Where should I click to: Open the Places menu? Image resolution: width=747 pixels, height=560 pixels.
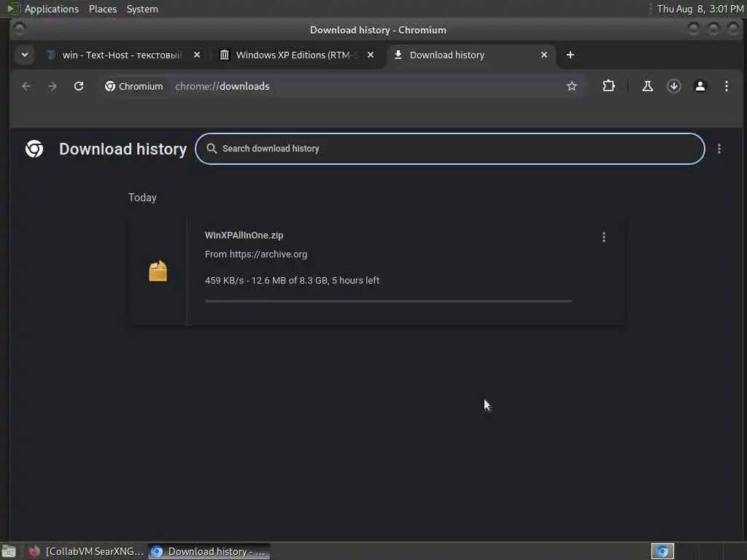(x=102, y=9)
